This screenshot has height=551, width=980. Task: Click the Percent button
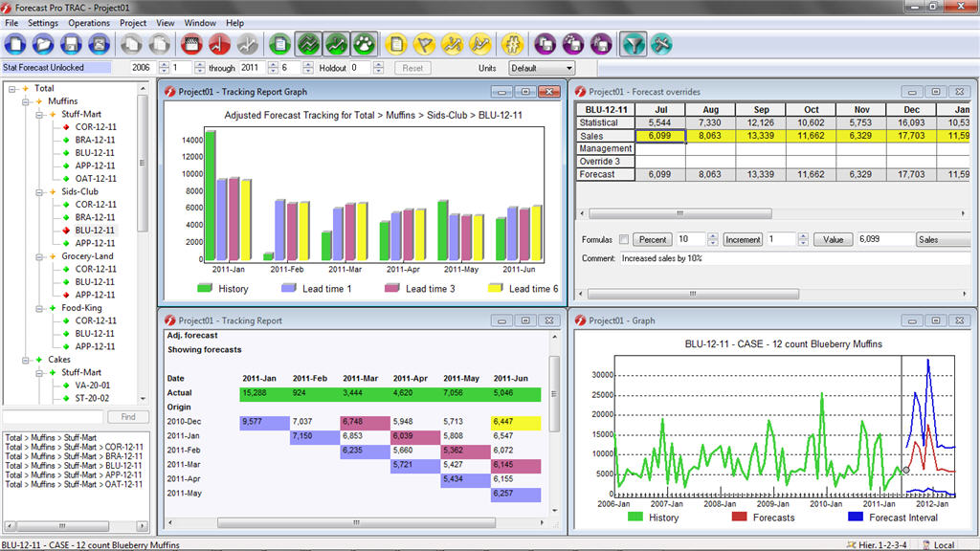click(x=652, y=240)
